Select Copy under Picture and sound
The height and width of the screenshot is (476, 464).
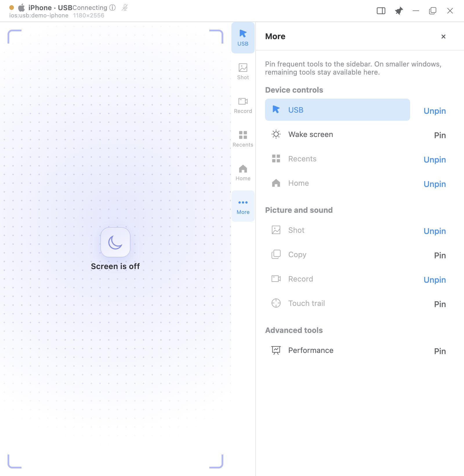click(x=338, y=254)
